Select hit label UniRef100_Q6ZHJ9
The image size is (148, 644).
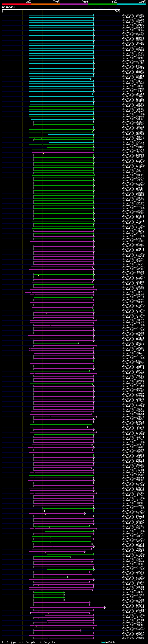pos(133,142)
